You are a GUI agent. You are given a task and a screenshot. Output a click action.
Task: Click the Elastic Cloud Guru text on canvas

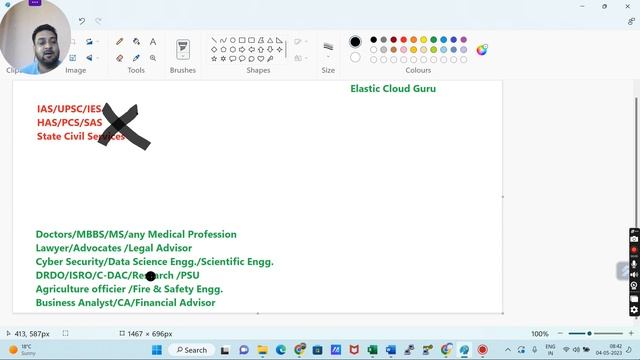(393, 89)
